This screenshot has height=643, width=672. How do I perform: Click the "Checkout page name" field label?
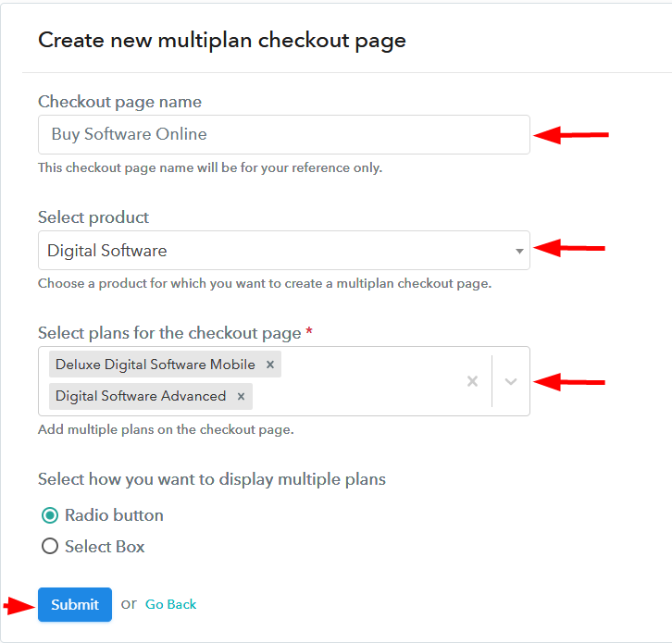point(119,102)
